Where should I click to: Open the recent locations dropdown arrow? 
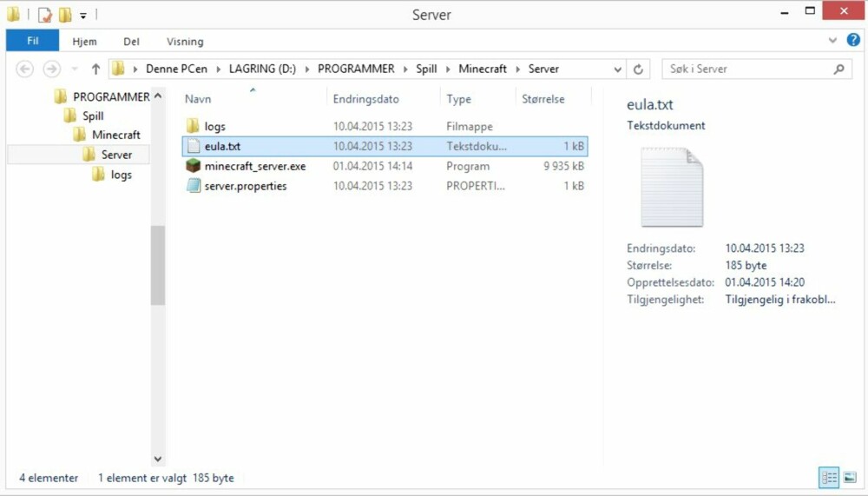pyautogui.click(x=74, y=69)
